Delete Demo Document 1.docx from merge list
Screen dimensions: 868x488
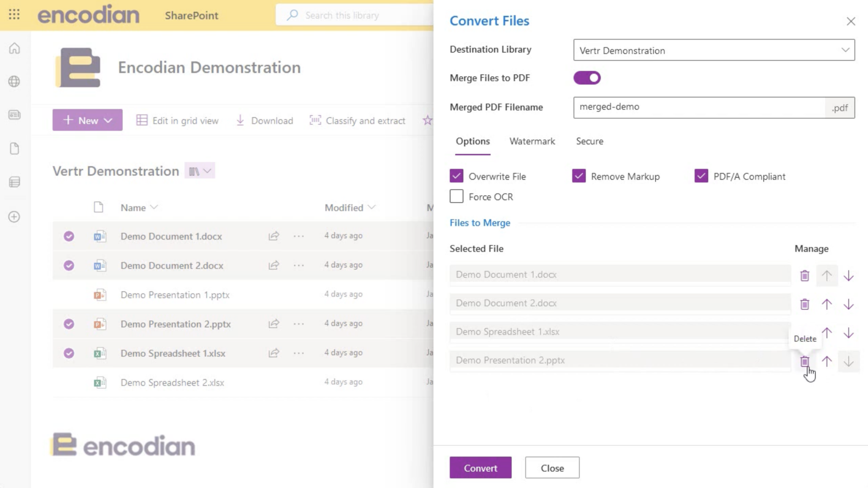click(804, 276)
